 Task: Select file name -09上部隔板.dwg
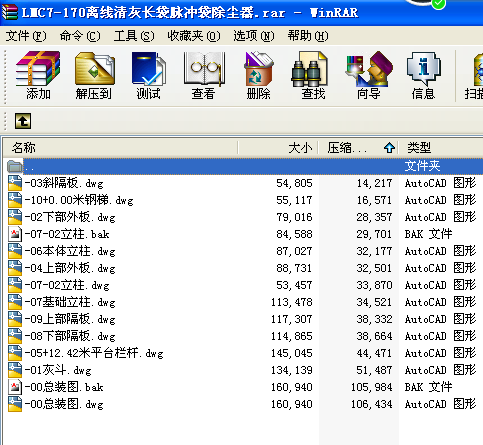pyautogui.click(x=70, y=319)
